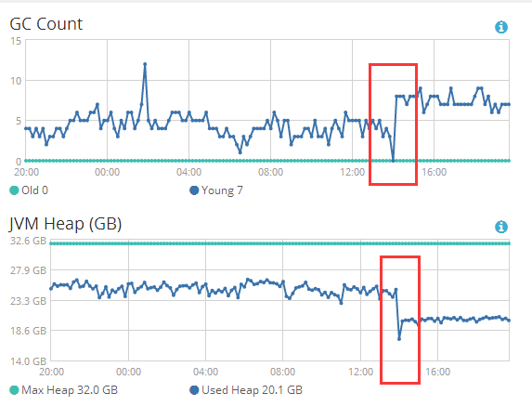Toggle the Used Heap legend dot
Viewport: 532px width, 406px height.
pyautogui.click(x=194, y=390)
